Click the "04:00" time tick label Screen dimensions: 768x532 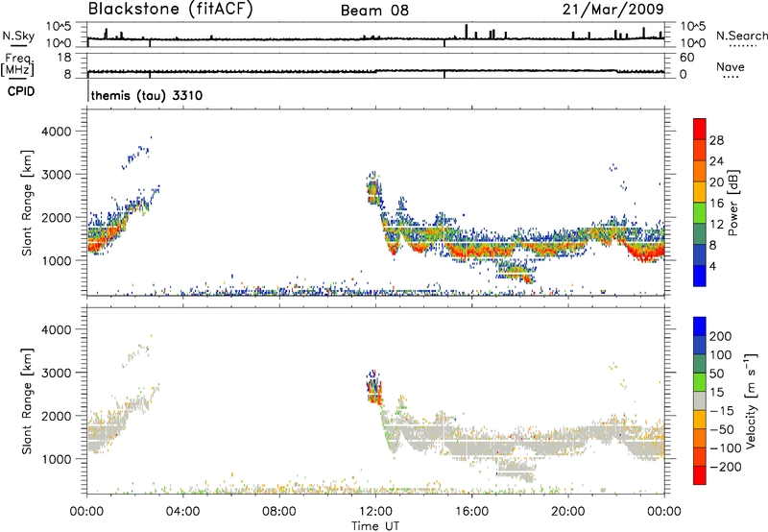pos(183,512)
